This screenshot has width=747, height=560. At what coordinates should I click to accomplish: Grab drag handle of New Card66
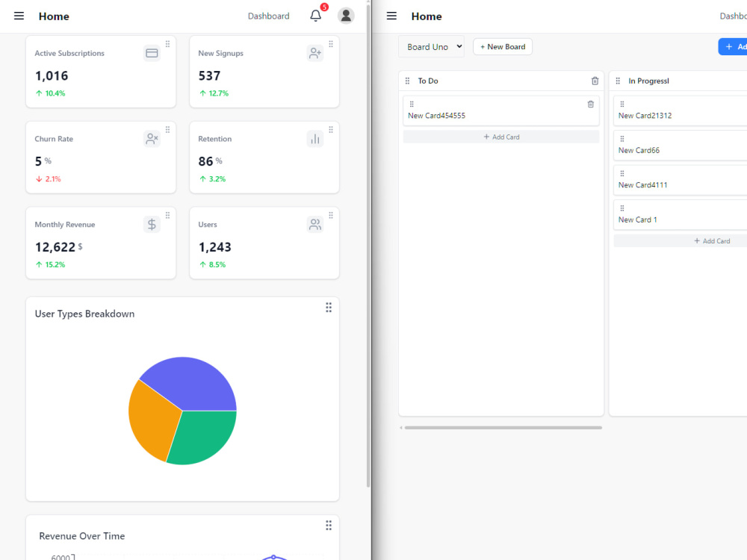(622, 139)
